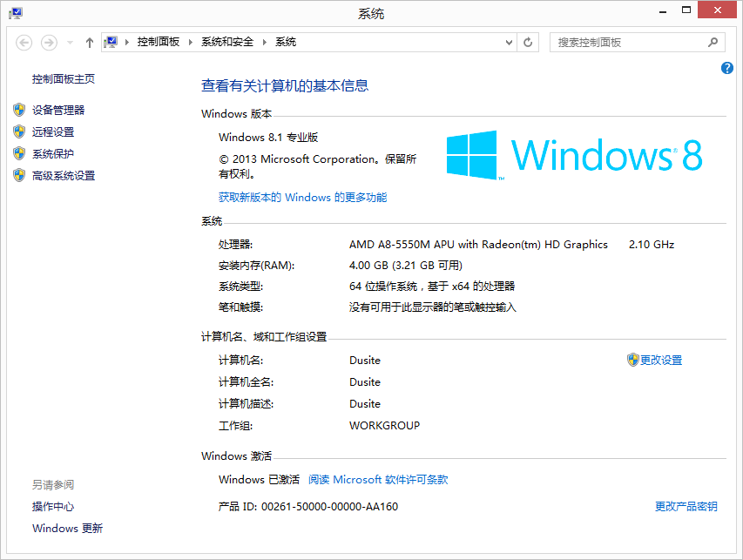Viewport: 743px width, 560px height.
Task: Click the WORKGROUP value
Action: coord(385,426)
